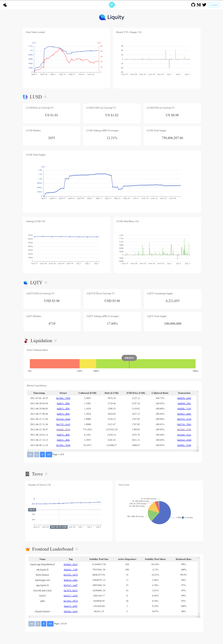Click the Recent Liquidations horizontal scrollbar

click(111, 451)
